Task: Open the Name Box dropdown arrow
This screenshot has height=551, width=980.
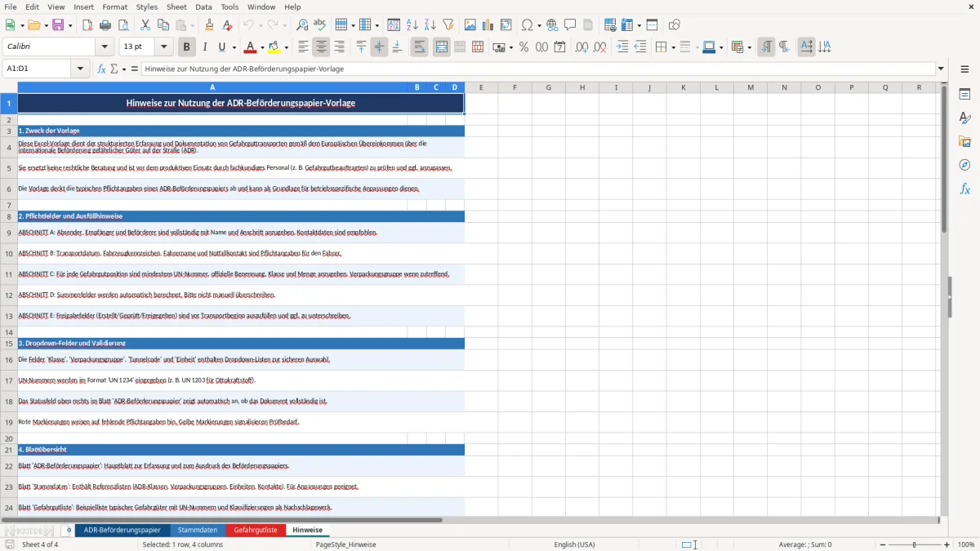Action: pos(81,69)
